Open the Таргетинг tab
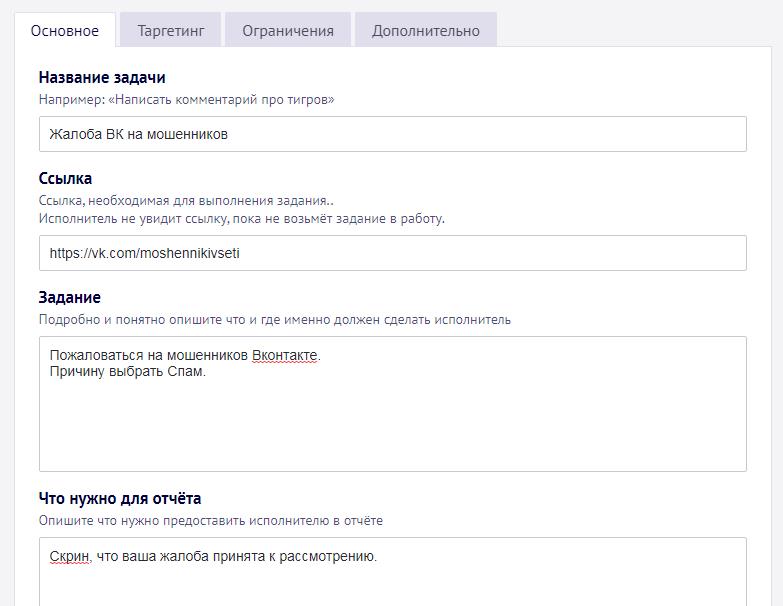Screen dimensions: 783x606 [171, 30]
